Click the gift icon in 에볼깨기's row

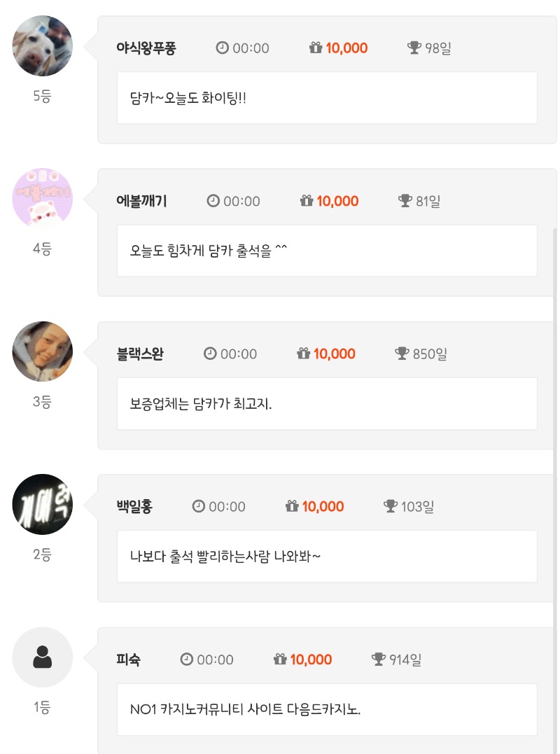[307, 201]
